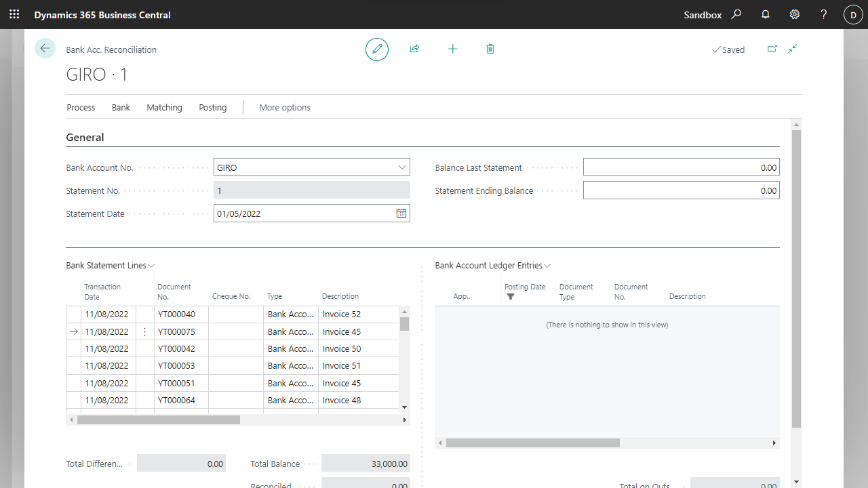Click the Posting Date filter funnel icon
The width and height of the screenshot is (868, 488).
[511, 297]
